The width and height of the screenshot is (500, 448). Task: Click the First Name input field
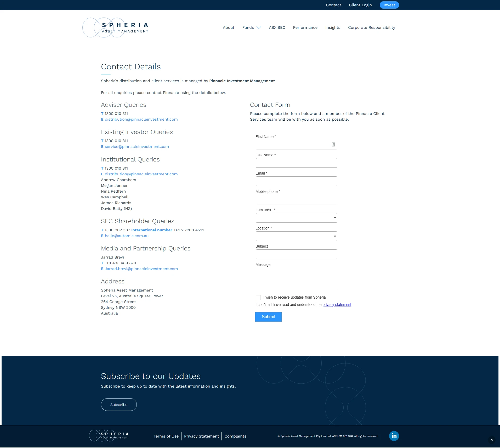pyautogui.click(x=296, y=145)
